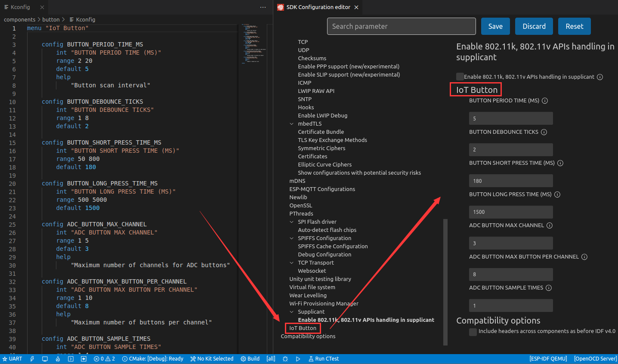Select Certificate Bundle under mbedTLS
Viewport: 618px width, 364px height.
(x=321, y=132)
